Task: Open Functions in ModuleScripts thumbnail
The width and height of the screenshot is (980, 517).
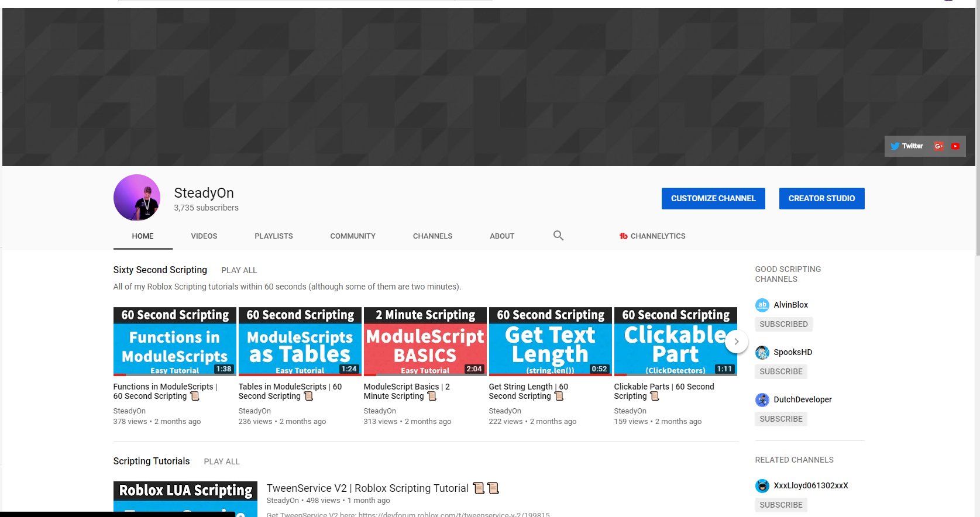Action: pyautogui.click(x=175, y=342)
